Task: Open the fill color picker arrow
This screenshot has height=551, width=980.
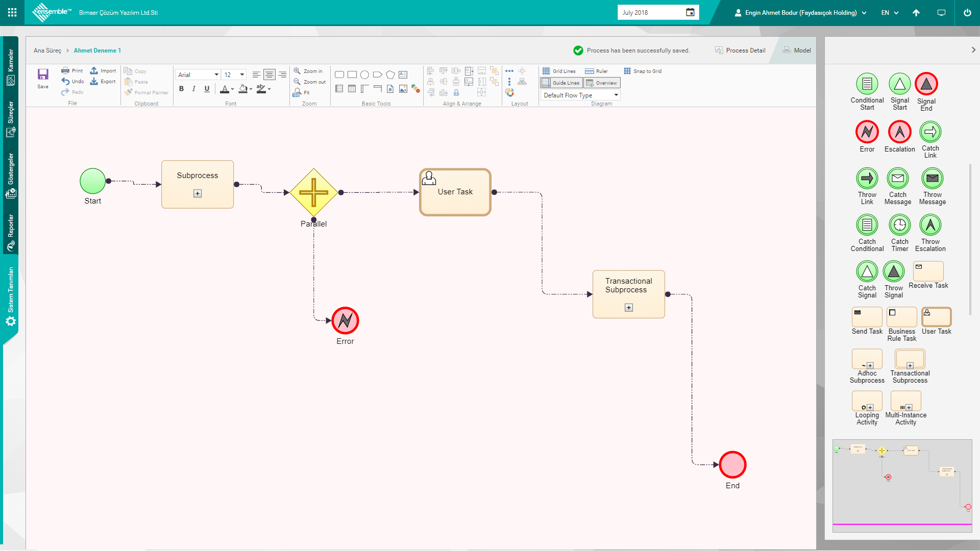Action: coord(251,89)
